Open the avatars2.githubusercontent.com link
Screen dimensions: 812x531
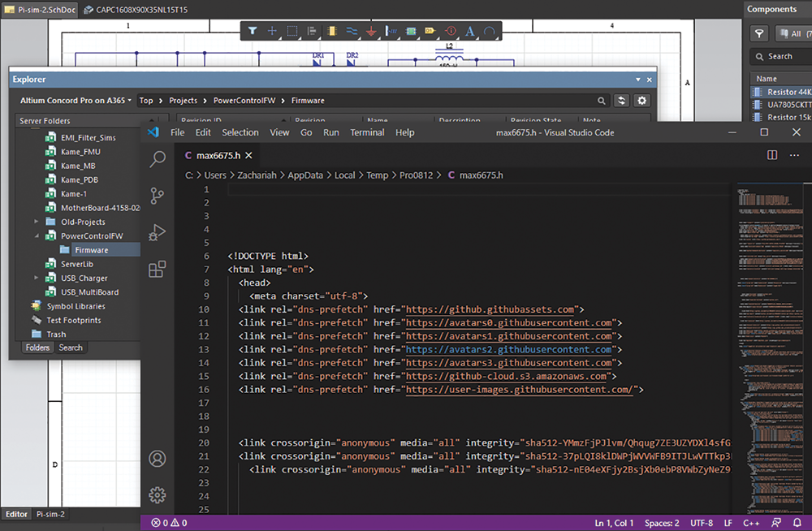pyautogui.click(x=508, y=349)
